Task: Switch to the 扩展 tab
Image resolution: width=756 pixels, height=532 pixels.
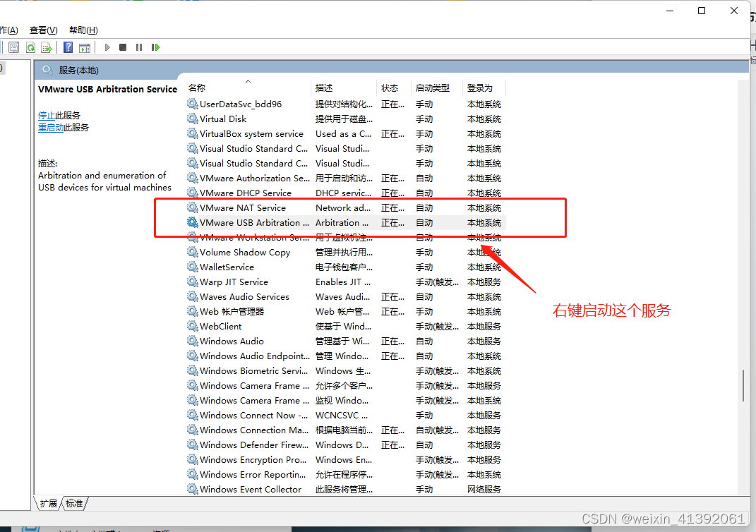Action: pyautogui.click(x=48, y=504)
